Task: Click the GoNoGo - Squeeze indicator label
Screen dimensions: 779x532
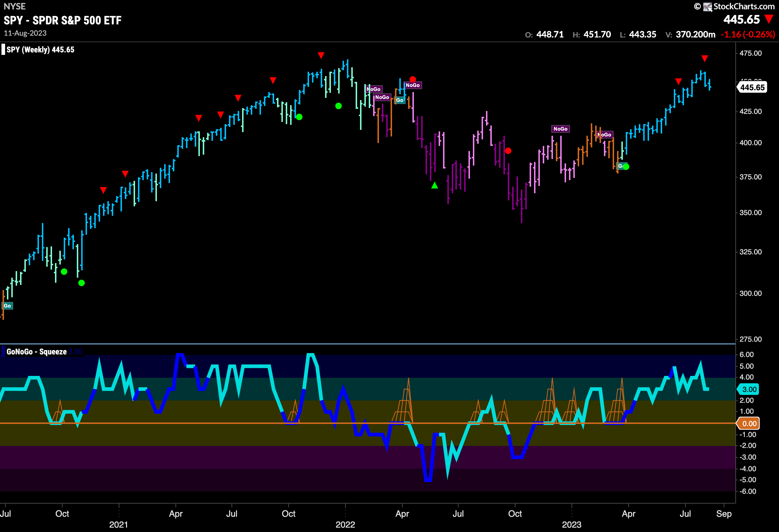Action: pos(36,352)
